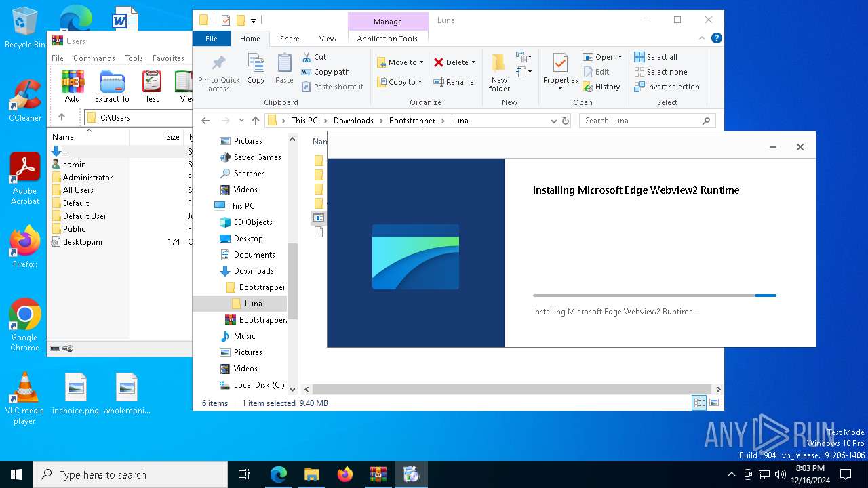Expand the Open button dropdown arrow
The width and height of the screenshot is (868, 488).
[620, 57]
